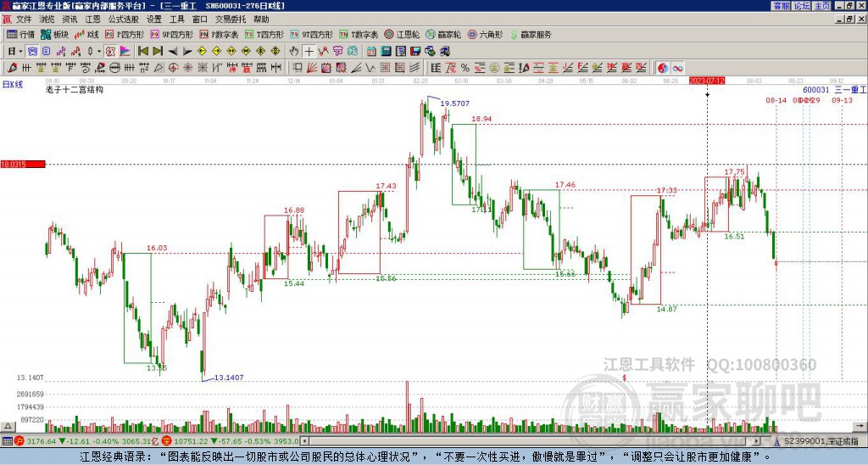Open the 客服 customer service link
Image resolution: width=868 pixels, height=465 pixels.
tap(781, 6)
